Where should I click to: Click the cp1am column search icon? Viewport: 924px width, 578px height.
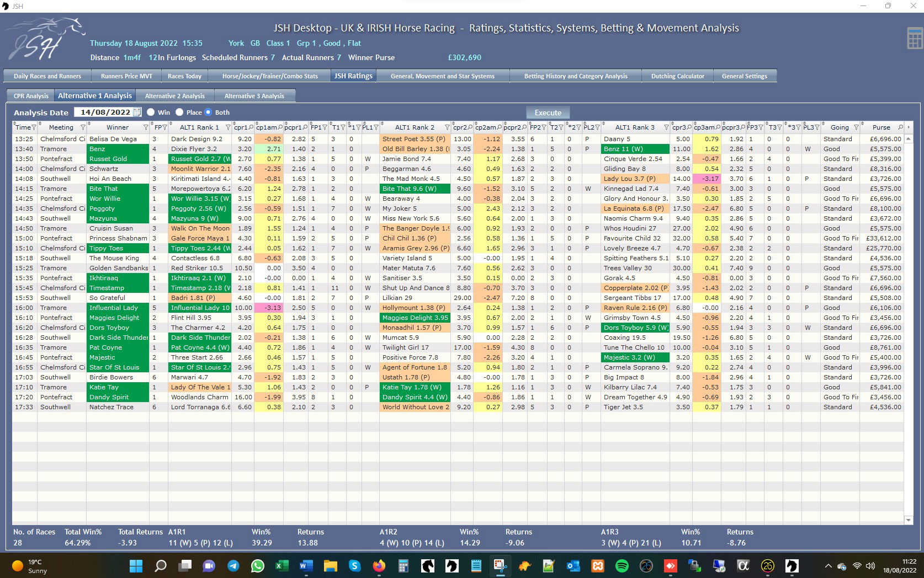[280, 127]
